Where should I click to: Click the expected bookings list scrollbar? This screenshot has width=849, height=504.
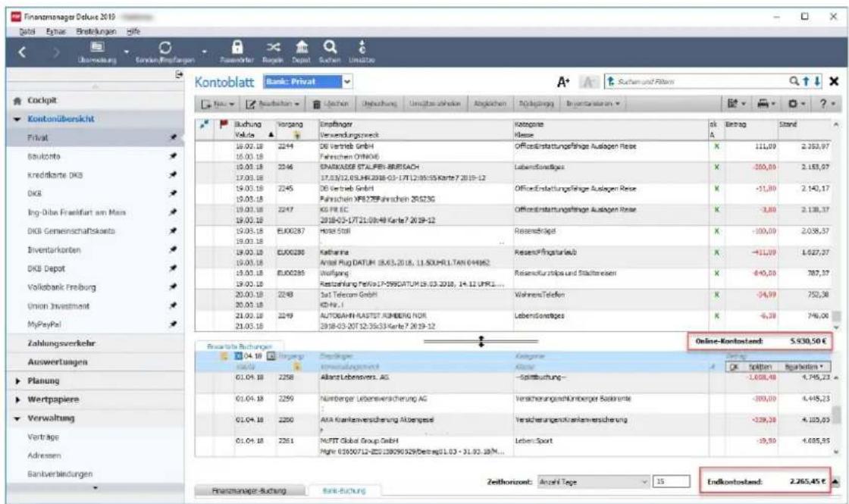point(837,414)
